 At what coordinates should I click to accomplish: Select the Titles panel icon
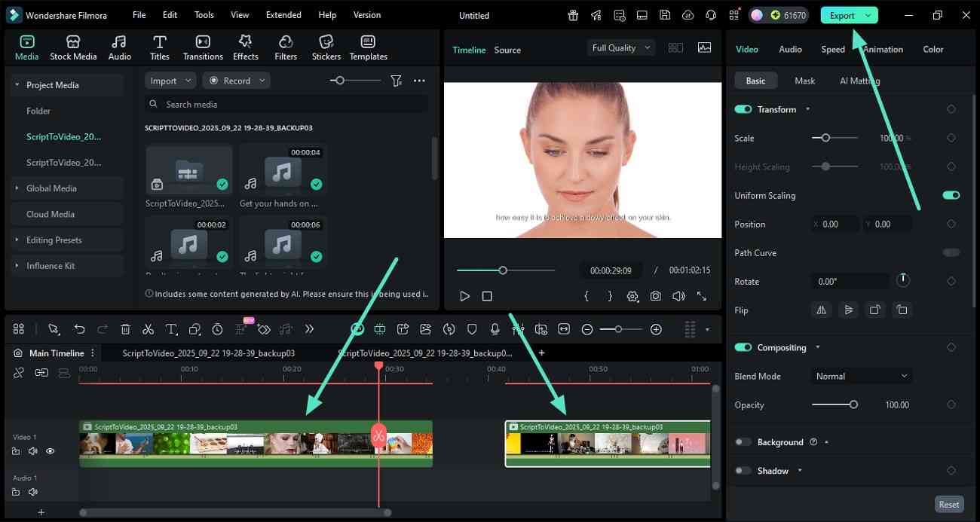point(159,45)
